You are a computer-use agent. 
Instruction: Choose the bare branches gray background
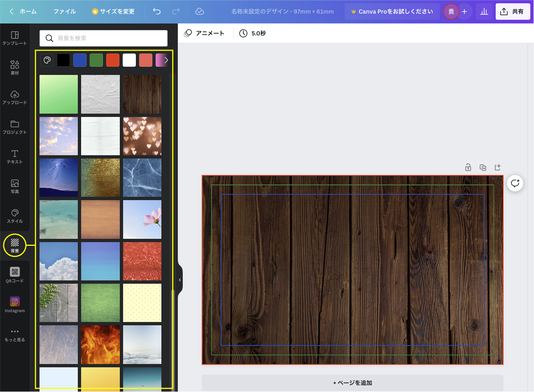click(58, 345)
